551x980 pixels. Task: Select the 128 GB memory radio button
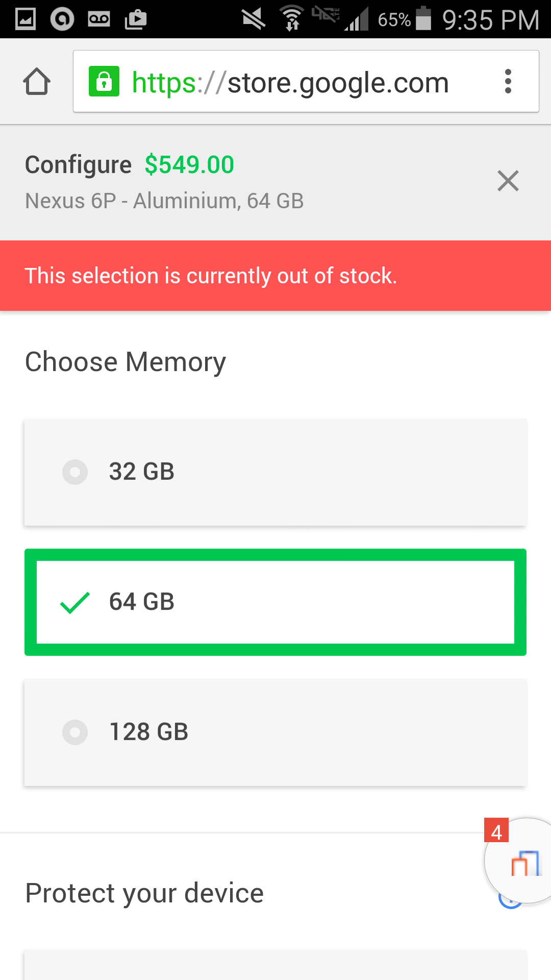[x=75, y=732]
